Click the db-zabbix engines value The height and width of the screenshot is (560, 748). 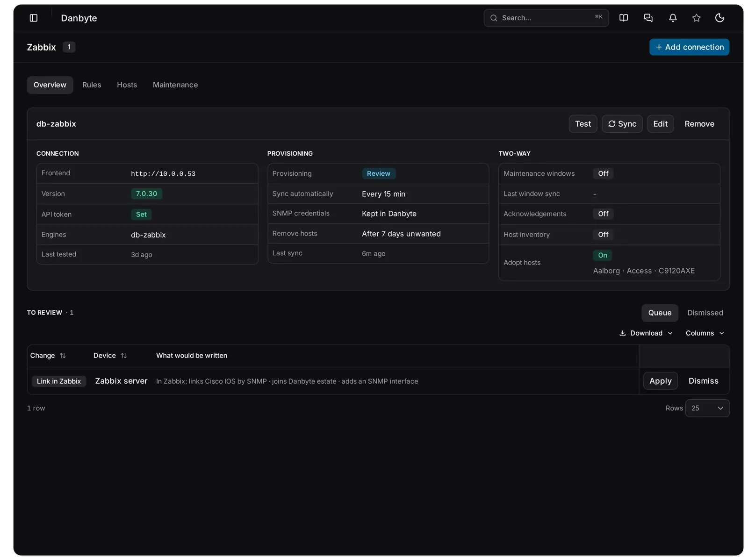pyautogui.click(x=148, y=235)
